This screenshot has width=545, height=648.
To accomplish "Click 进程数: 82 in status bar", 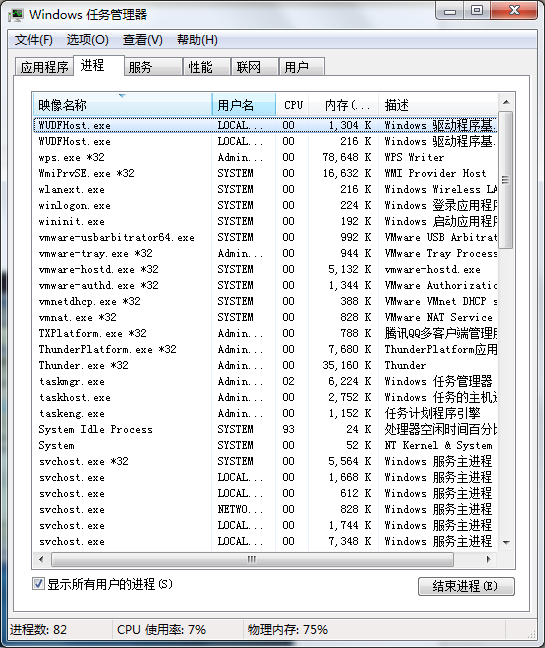I will click(x=38, y=630).
